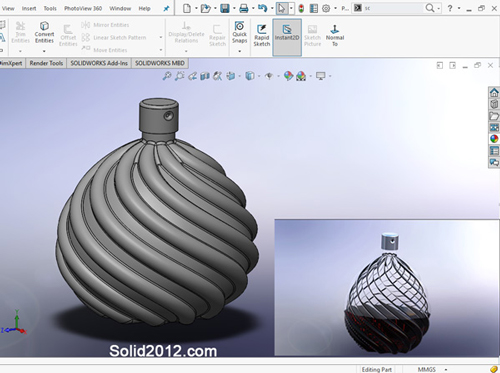Expand the Display Style dropdown arrow
Screen dimensions: 500x373
[x=259, y=76]
